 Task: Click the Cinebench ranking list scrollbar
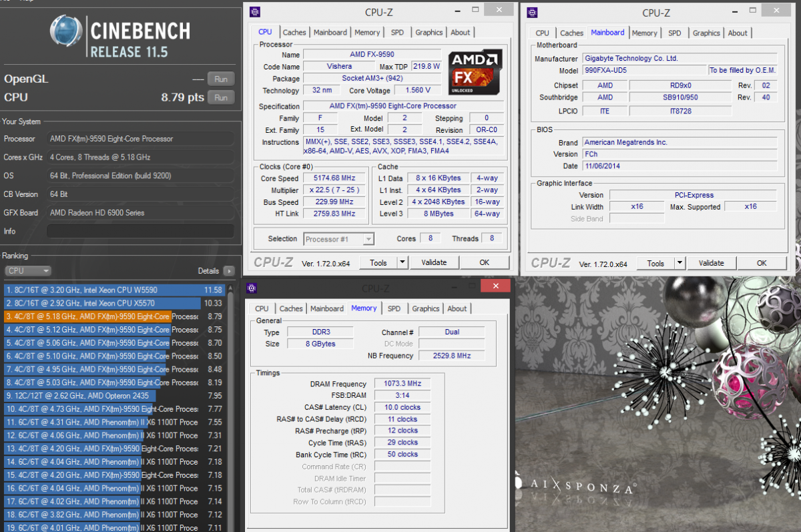point(232,407)
